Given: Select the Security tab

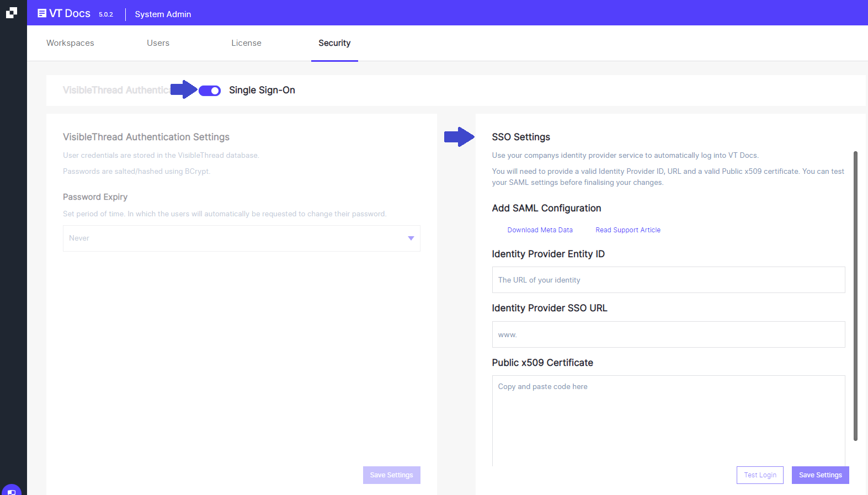Looking at the screenshot, I should point(334,43).
